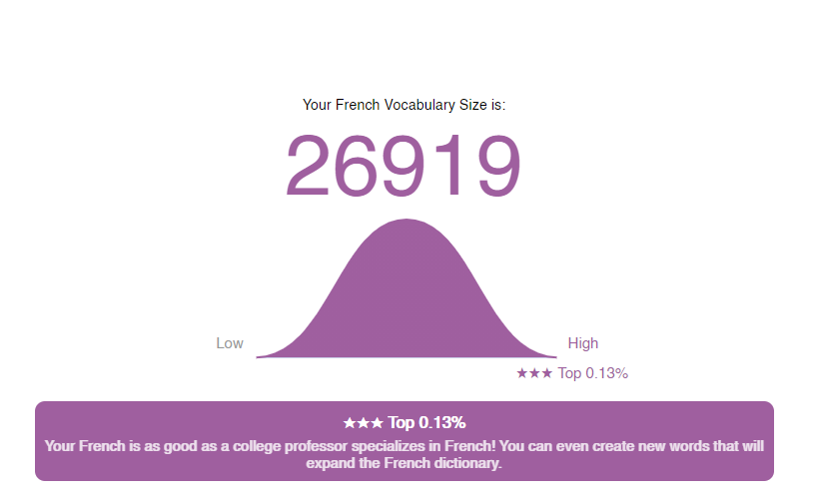Click the vocabulary size number 26919
This screenshot has width=826, height=504.
pyautogui.click(x=403, y=166)
